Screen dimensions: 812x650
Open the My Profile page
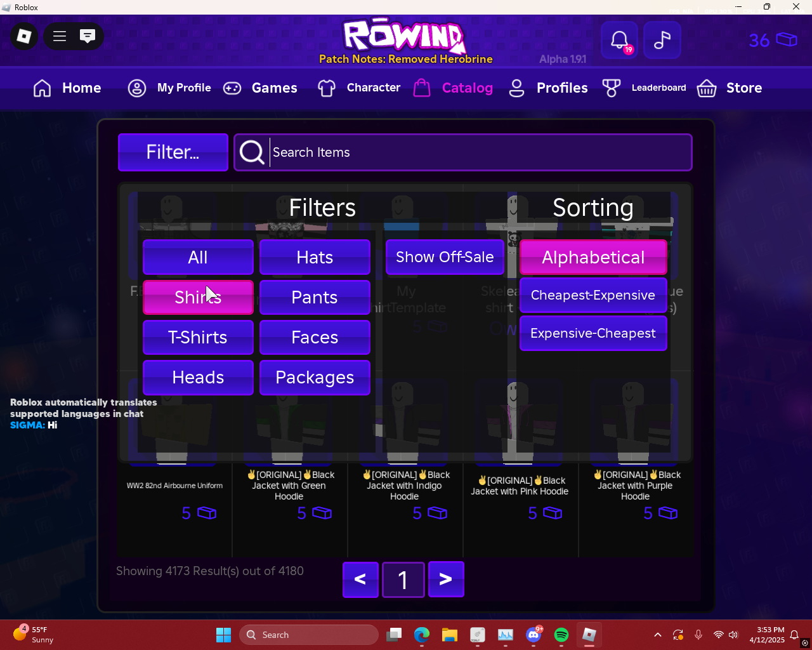[169, 88]
